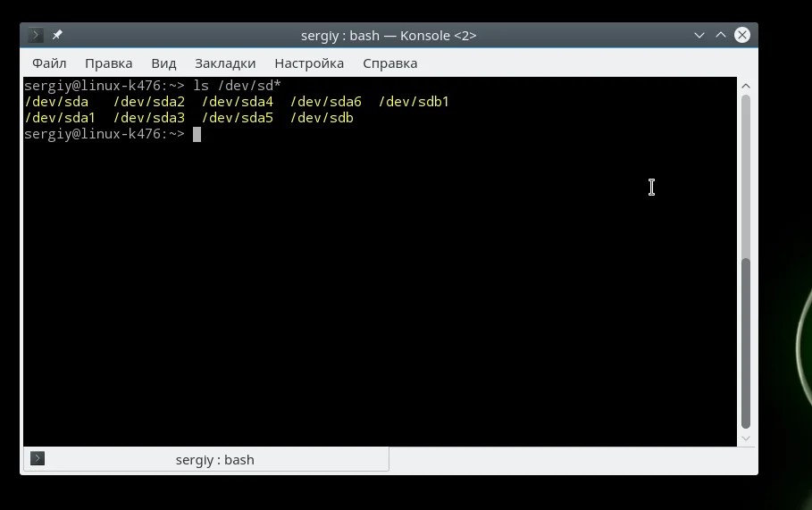This screenshot has height=510, width=812.
Task: Click the terminal icon on sergiy : bash tab
Action: coord(38,459)
